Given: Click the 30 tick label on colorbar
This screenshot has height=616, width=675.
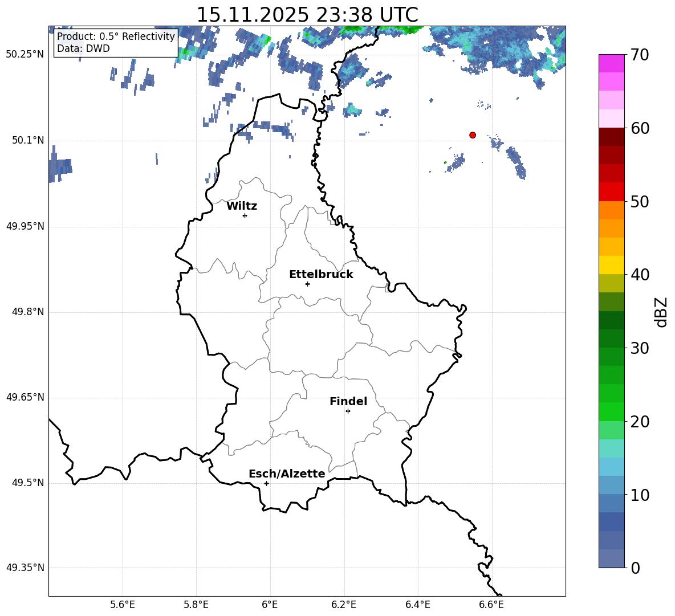Looking at the screenshot, I should coord(640,348).
